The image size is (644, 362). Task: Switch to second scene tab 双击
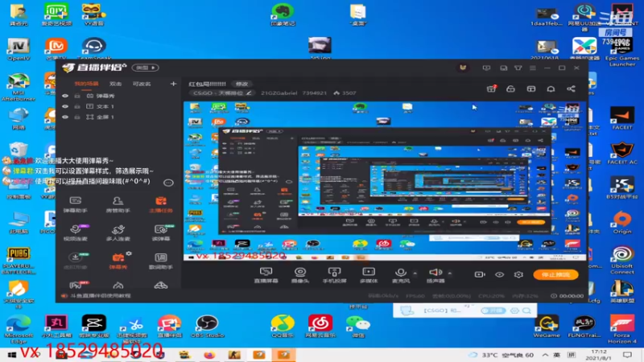pos(115,84)
